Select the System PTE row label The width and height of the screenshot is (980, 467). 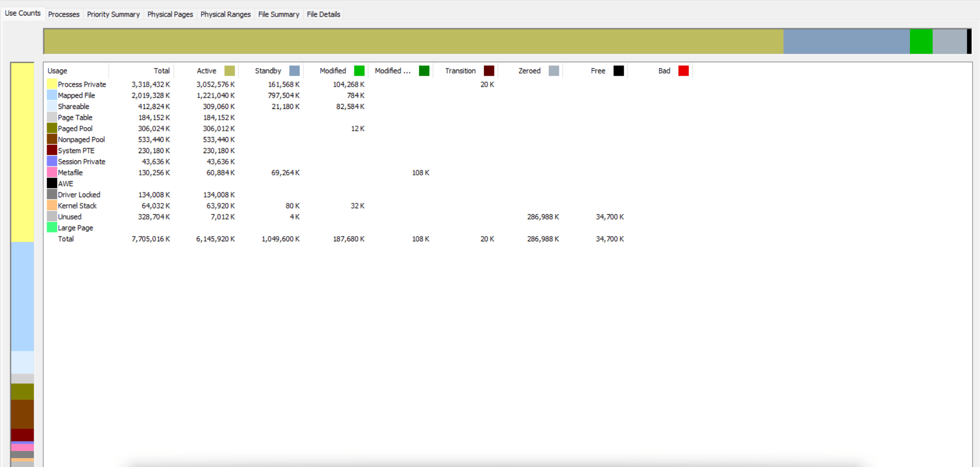76,150
